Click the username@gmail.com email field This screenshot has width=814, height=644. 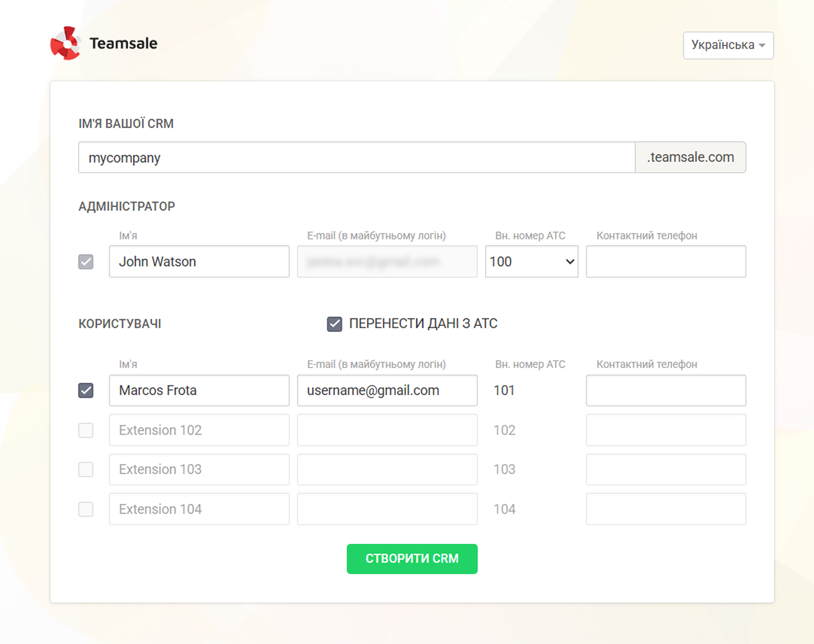(x=387, y=390)
